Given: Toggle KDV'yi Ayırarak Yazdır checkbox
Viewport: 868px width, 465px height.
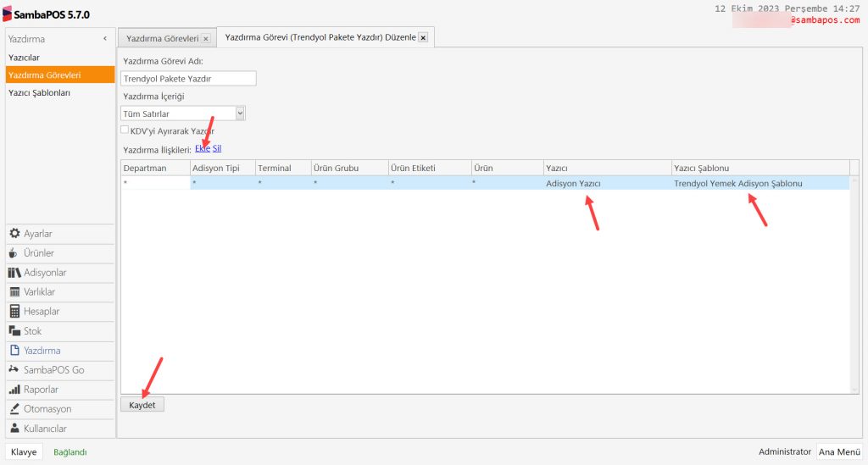Looking at the screenshot, I should 125,130.
